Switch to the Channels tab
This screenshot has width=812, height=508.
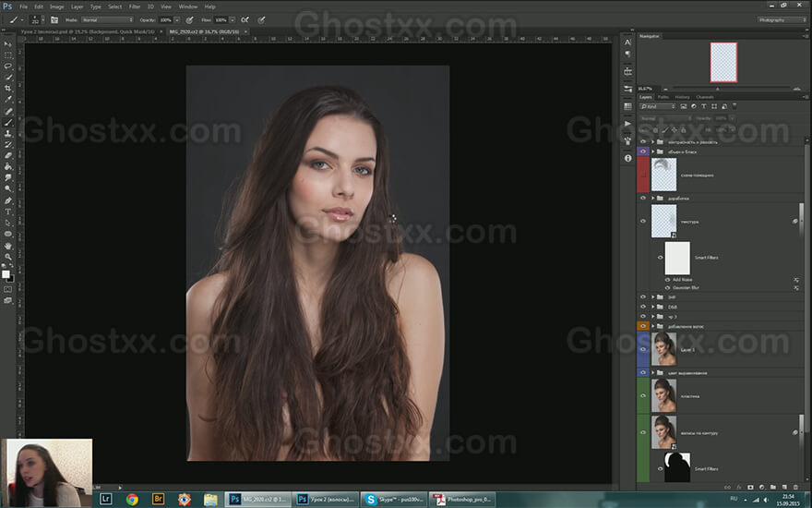pyautogui.click(x=705, y=97)
